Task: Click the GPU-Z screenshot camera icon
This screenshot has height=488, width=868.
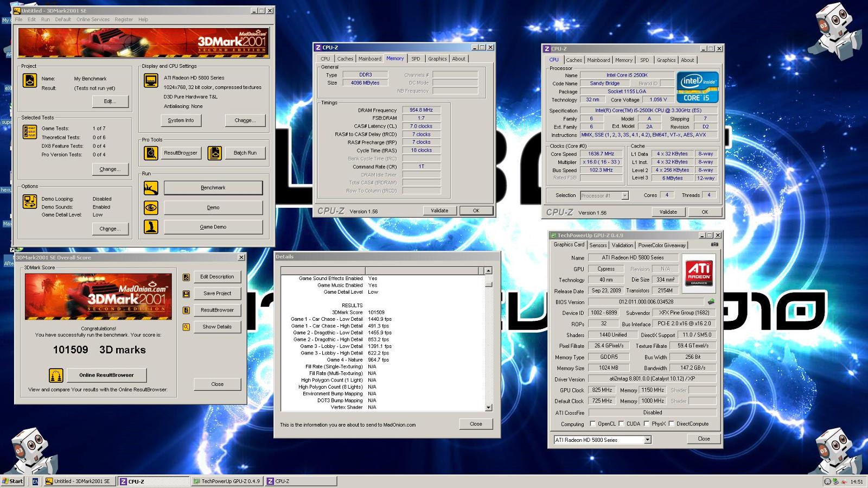Action: [x=714, y=245]
